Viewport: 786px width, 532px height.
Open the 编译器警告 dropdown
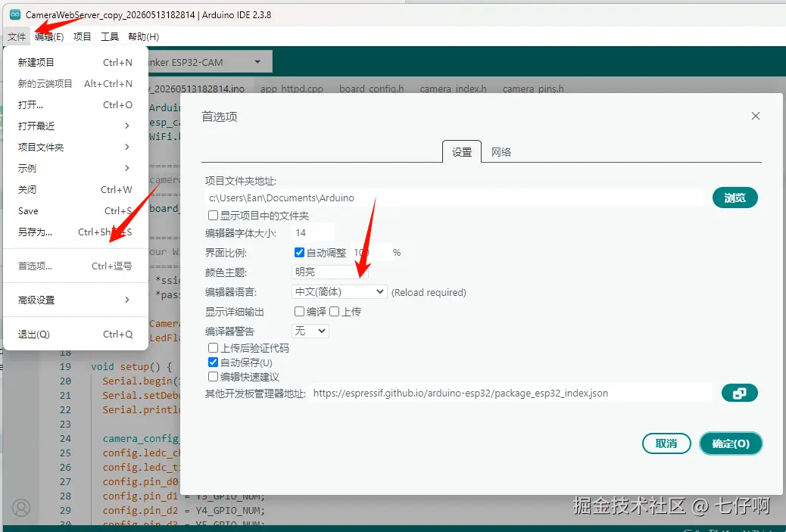tap(310, 331)
